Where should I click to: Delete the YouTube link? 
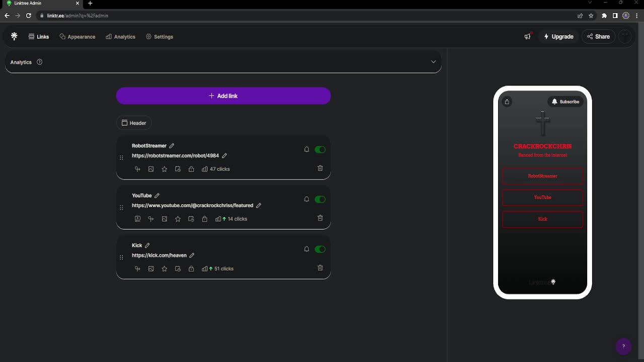320,218
